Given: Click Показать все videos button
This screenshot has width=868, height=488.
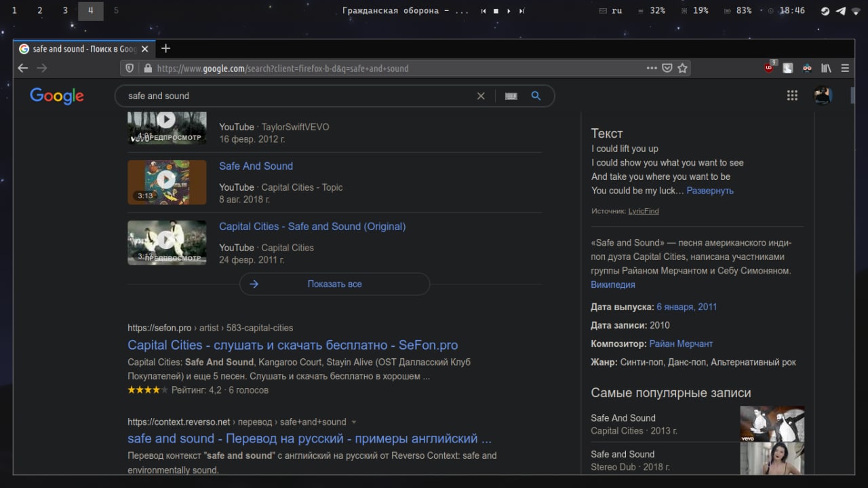Looking at the screenshot, I should point(334,284).
